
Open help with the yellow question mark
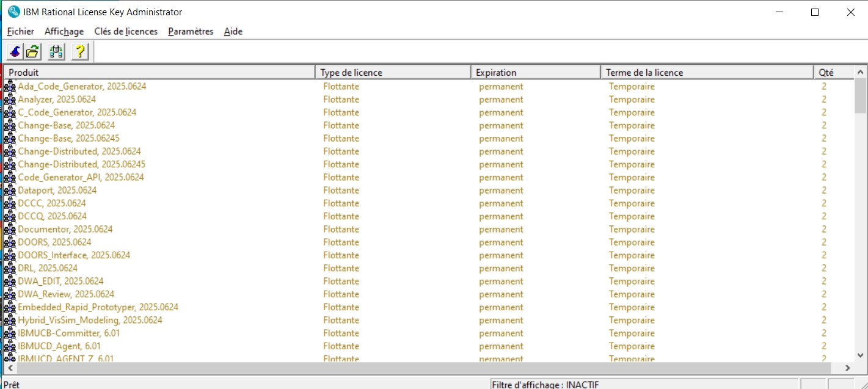coord(80,52)
